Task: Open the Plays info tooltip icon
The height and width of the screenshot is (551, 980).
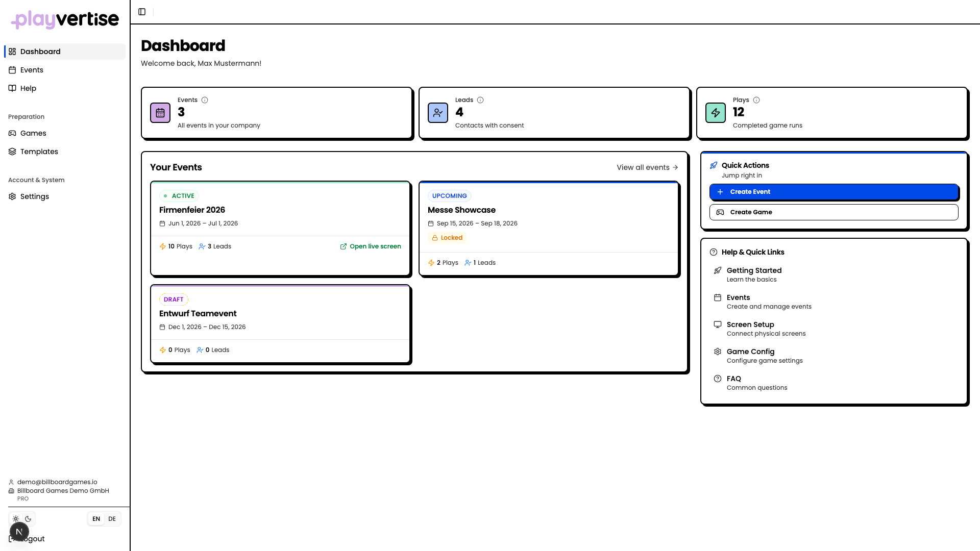Action: (x=756, y=100)
